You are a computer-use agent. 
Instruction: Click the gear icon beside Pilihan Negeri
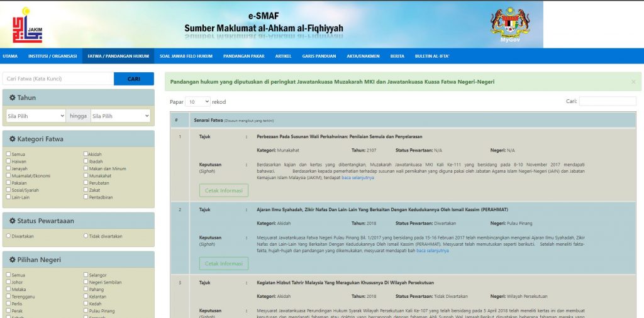(x=13, y=260)
